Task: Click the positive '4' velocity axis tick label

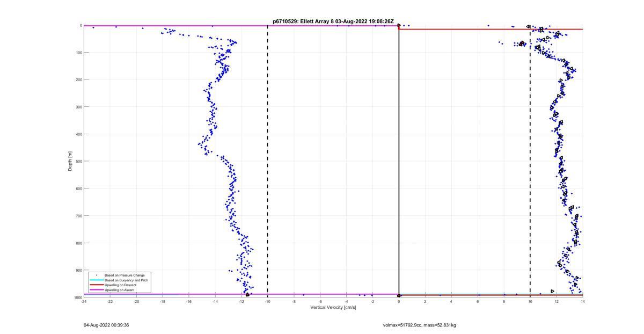Action: point(451,302)
